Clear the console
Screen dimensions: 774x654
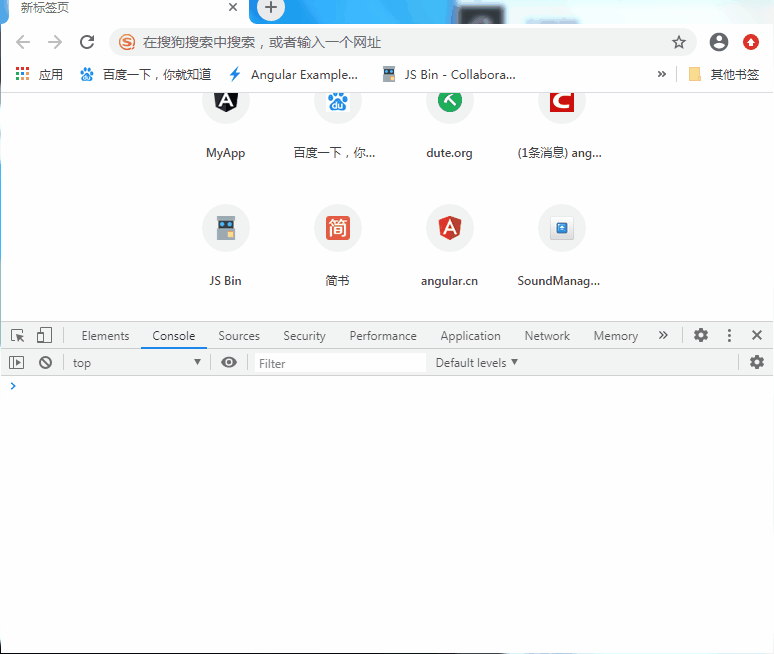pos(45,363)
